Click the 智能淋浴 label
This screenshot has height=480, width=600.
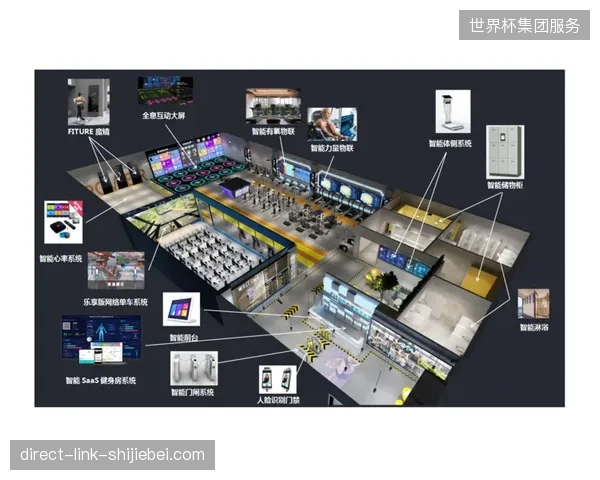(x=534, y=327)
